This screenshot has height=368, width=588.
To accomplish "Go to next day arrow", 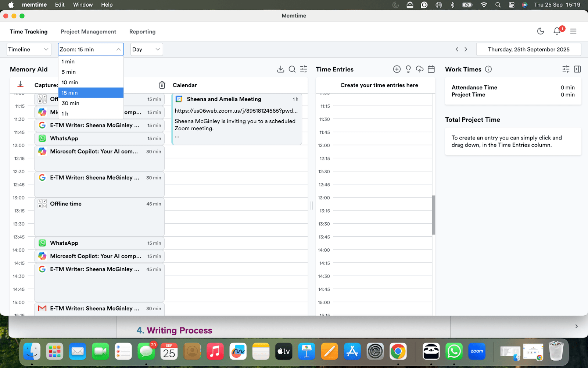I will (466, 49).
